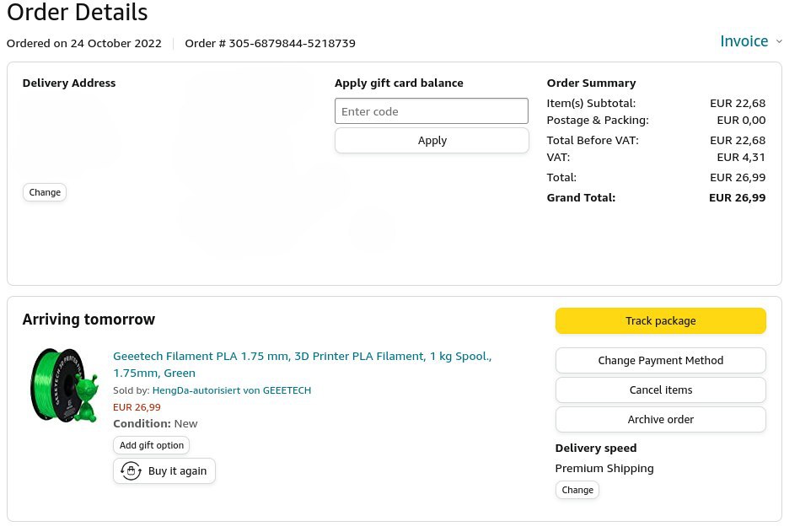This screenshot has width=800, height=532.
Task: Focus the gift card code field
Action: [432, 111]
